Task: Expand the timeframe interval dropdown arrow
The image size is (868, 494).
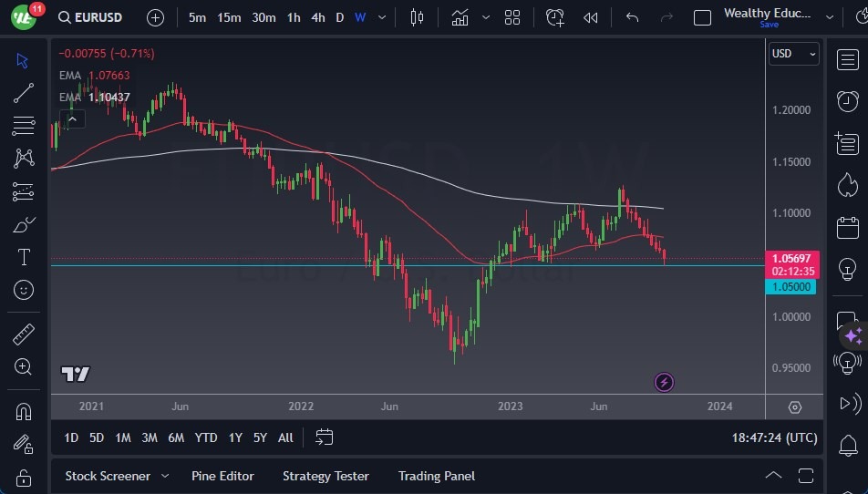Action: 382,17
